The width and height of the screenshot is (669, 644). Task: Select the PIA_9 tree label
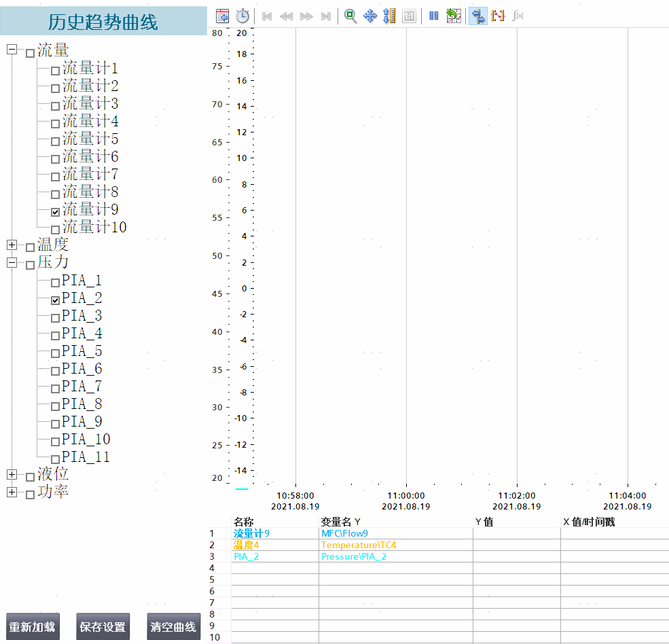[82, 422]
